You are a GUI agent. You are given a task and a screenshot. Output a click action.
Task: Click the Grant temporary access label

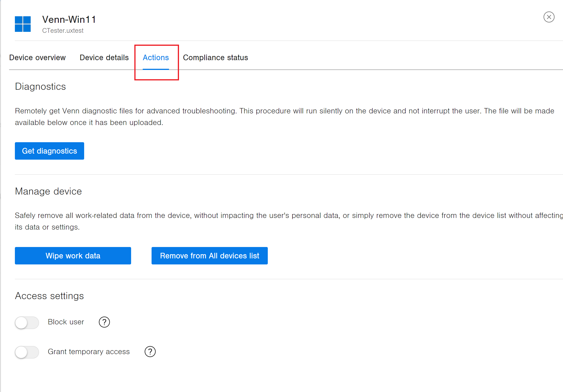click(89, 352)
